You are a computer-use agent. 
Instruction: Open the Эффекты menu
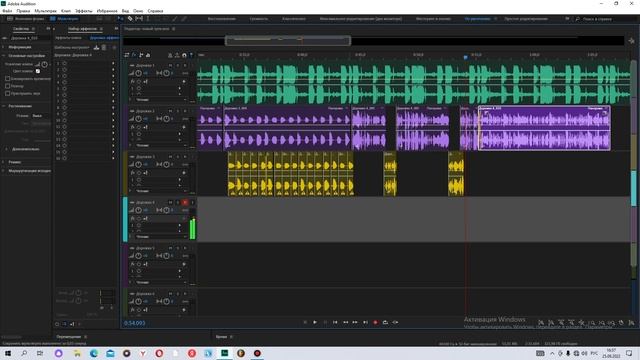click(84, 11)
